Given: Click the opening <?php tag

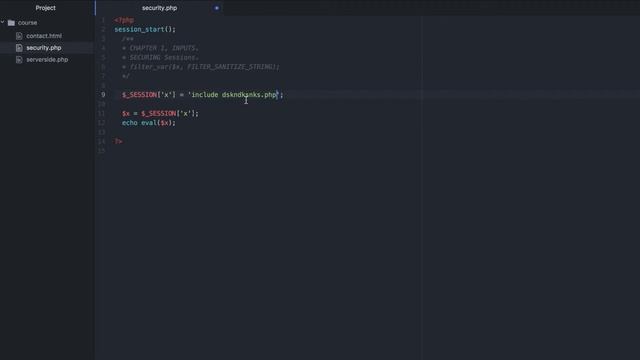Looking at the screenshot, I should 124,20.
